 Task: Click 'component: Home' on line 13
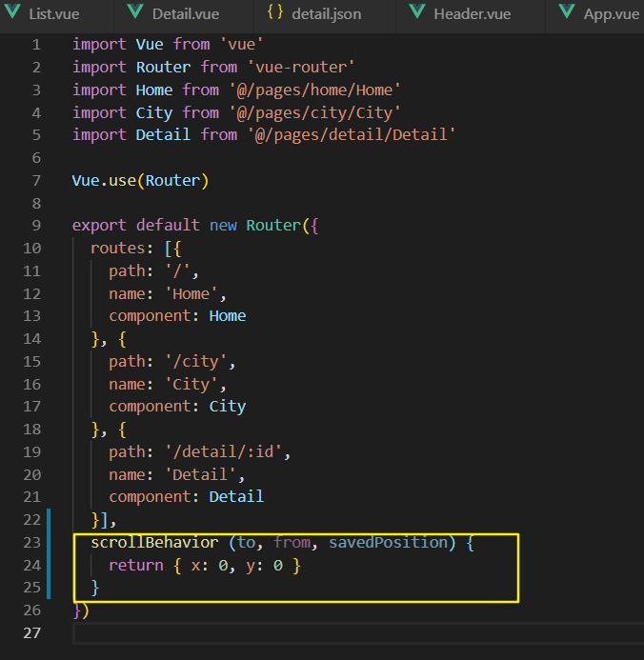tap(177, 316)
